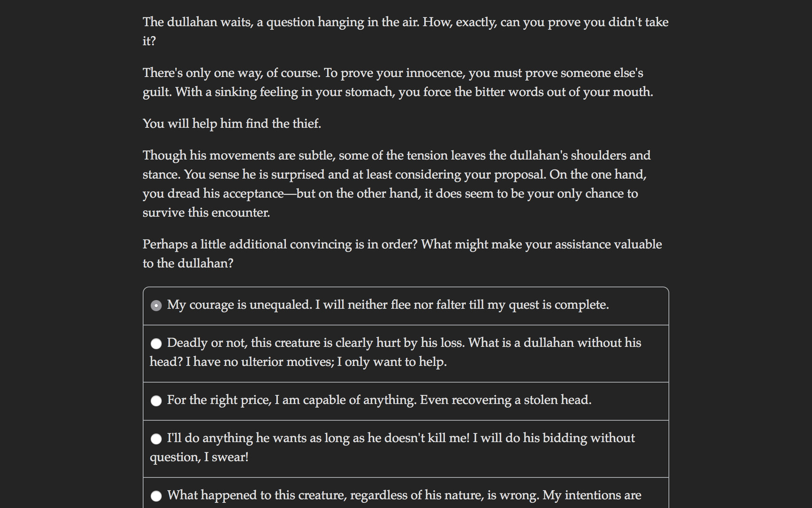
Task: Click the line "You will help him find the thief"
Action: (x=232, y=124)
